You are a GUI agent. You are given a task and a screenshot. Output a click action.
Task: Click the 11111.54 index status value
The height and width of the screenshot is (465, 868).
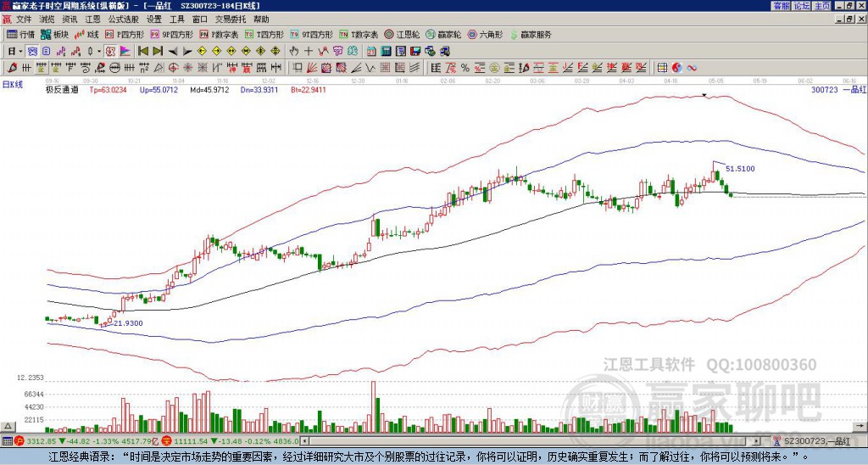(x=189, y=441)
